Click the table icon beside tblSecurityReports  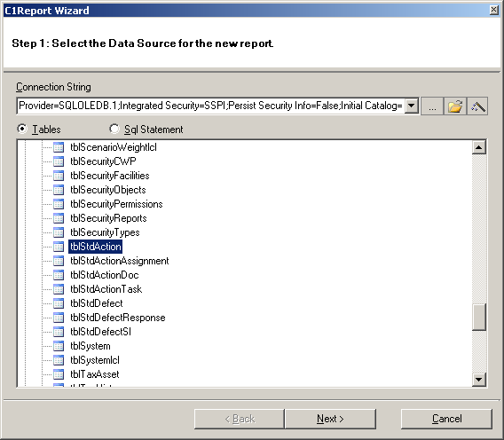[x=59, y=218]
